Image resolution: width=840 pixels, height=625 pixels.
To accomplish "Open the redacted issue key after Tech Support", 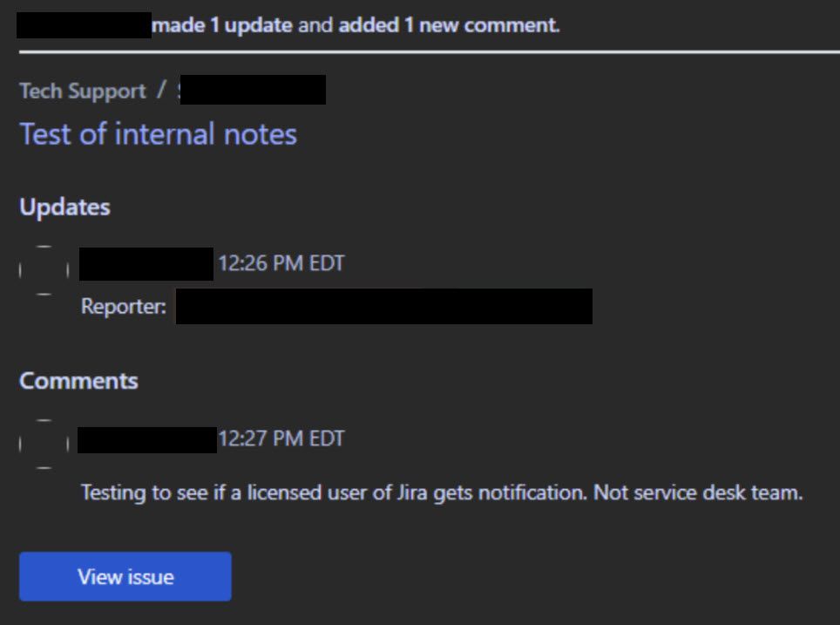I will pyautogui.click(x=253, y=90).
